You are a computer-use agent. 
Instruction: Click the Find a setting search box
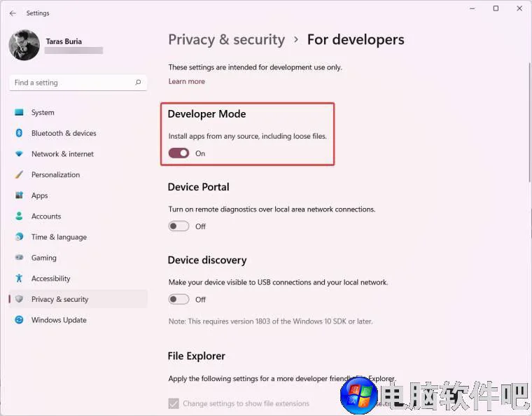click(x=78, y=83)
